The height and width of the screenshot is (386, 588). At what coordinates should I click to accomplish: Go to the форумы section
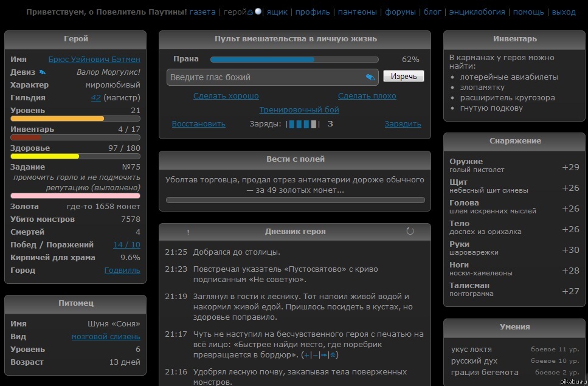[x=401, y=12]
